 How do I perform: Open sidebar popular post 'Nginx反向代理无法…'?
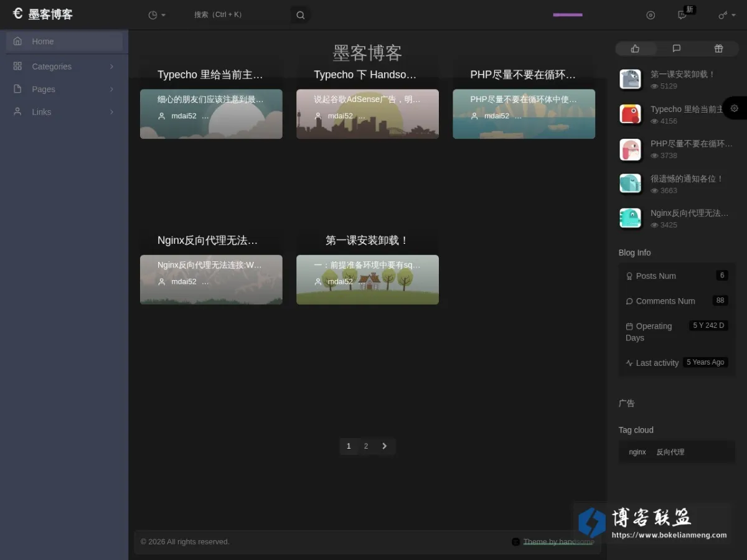click(690, 213)
